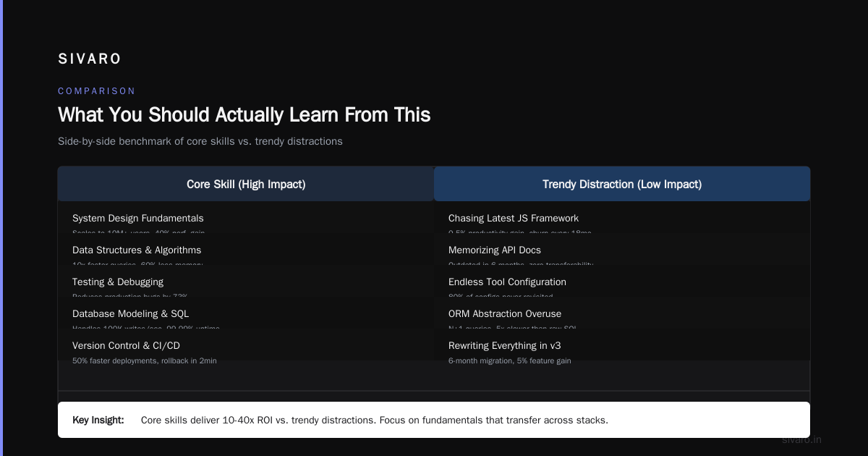Viewport: 868px width, 456px height.
Task: Select the Endless Tool Configuration row
Action: click(622, 281)
